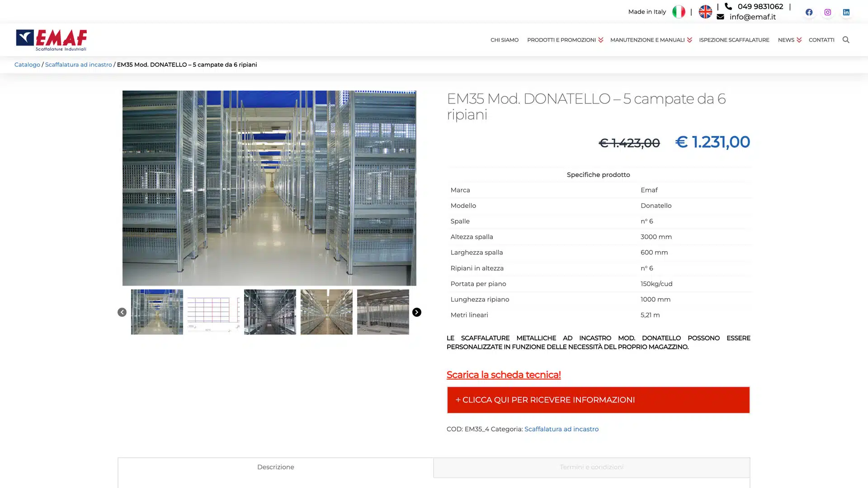Click the Metri lineari value 5,21 m
The image size is (868, 488).
(x=650, y=315)
